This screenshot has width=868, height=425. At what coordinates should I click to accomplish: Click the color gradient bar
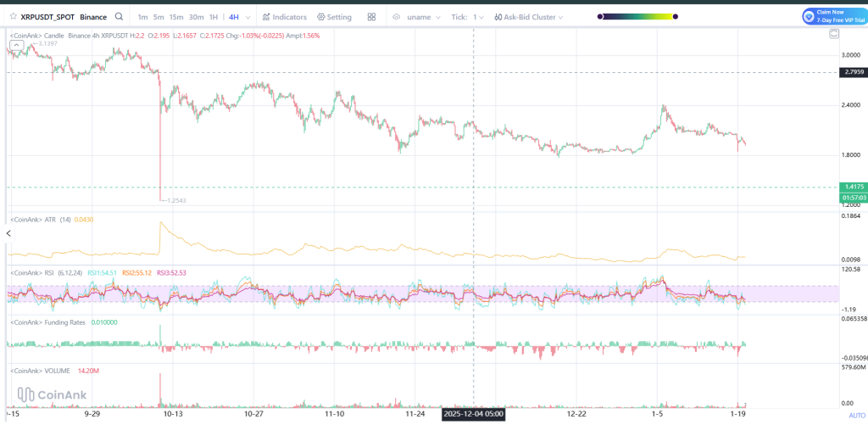click(637, 17)
